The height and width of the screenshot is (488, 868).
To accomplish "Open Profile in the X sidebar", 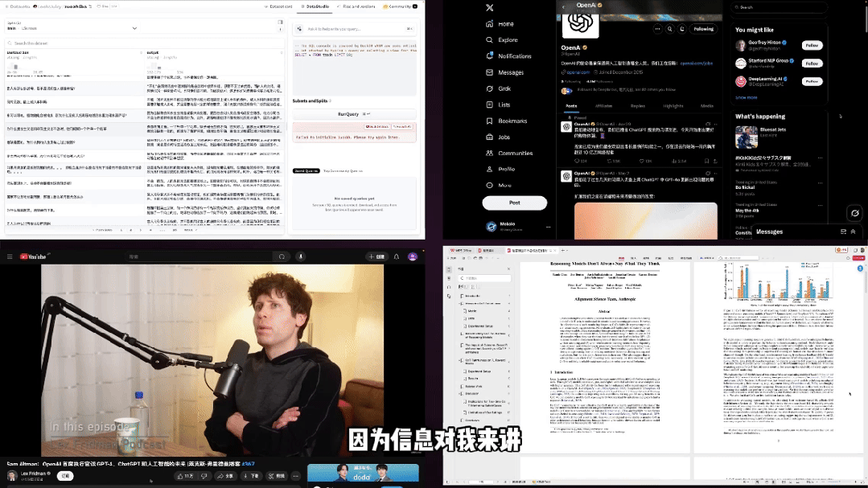I will tap(500, 170).
